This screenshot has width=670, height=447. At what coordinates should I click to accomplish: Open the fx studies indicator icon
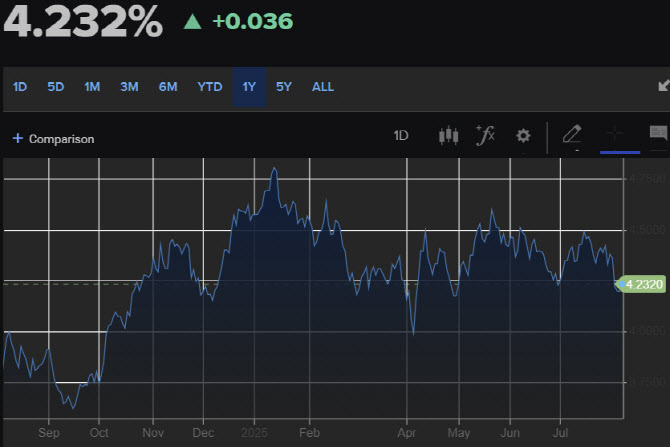(485, 135)
